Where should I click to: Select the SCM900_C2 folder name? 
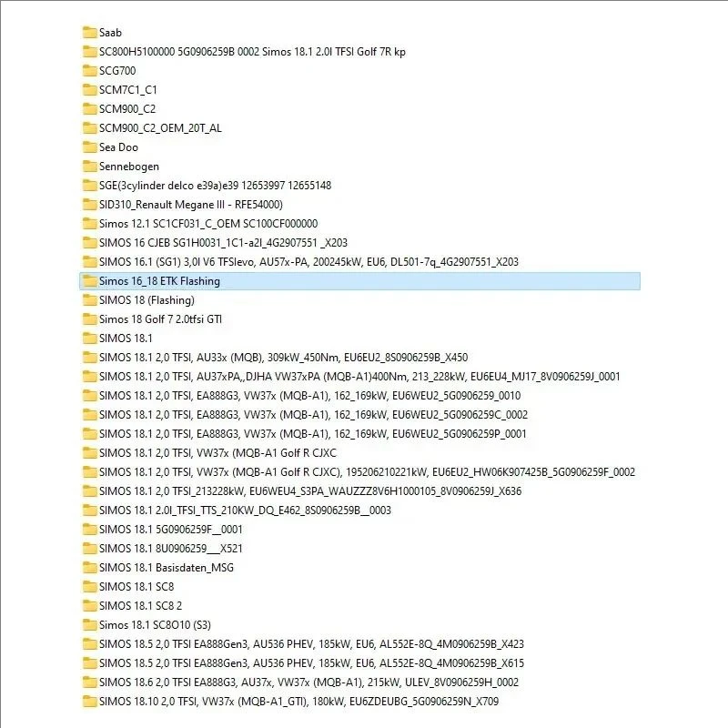[127, 108]
